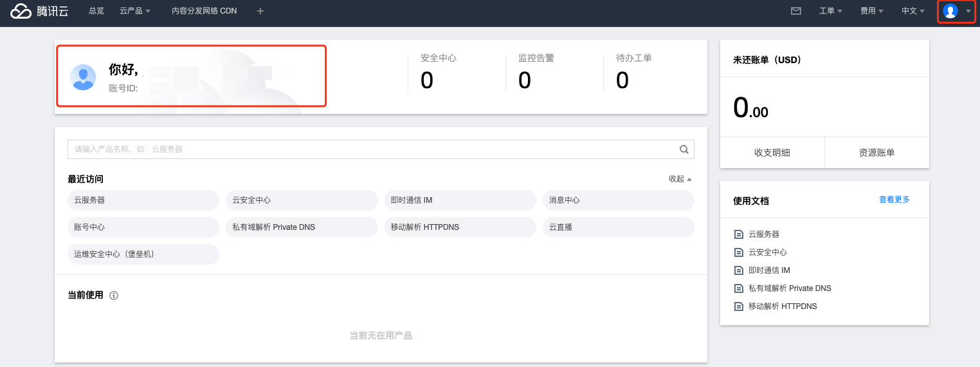Screen dimensions: 980x367
Task: Open 云服务器 documentation link
Action: [764, 234]
